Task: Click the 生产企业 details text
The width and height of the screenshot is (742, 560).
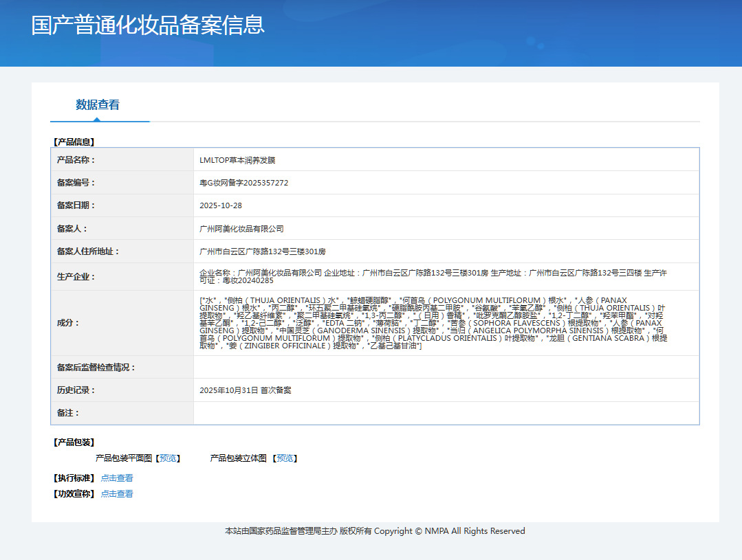Action: (x=433, y=277)
